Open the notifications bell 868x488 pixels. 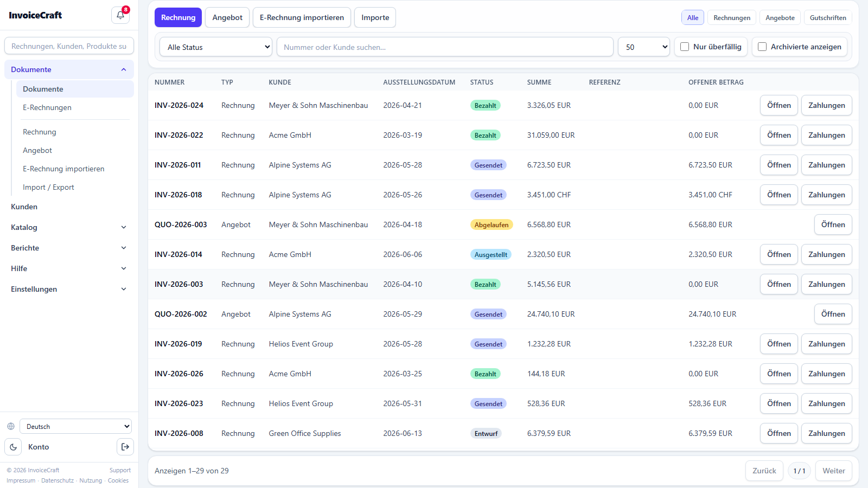coord(120,15)
